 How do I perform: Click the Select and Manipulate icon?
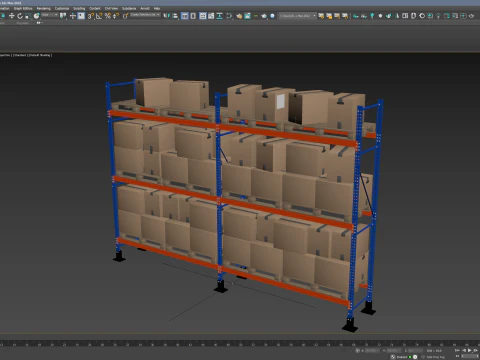(x=73, y=16)
